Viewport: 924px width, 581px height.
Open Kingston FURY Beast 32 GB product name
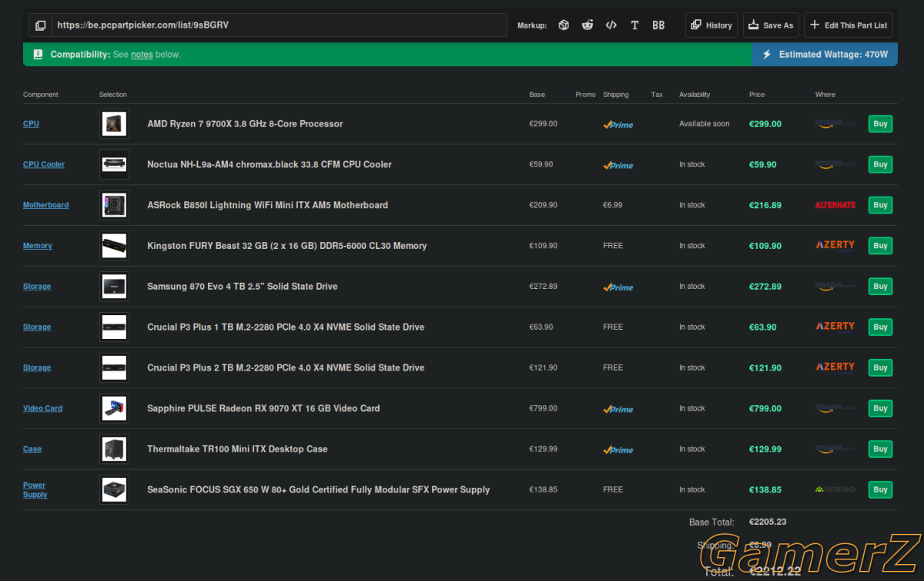[x=286, y=246]
